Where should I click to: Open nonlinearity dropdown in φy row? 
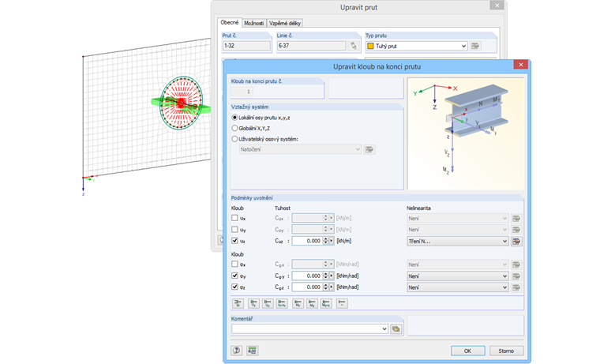coord(458,276)
